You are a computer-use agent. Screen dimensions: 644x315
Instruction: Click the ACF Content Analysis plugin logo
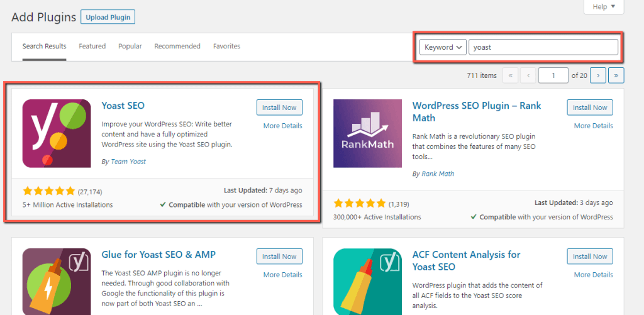click(367, 282)
